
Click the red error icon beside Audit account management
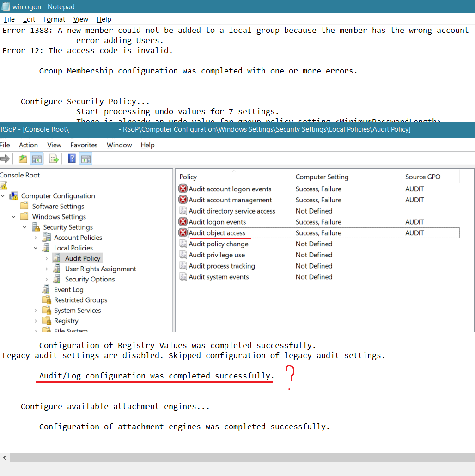[x=183, y=200]
